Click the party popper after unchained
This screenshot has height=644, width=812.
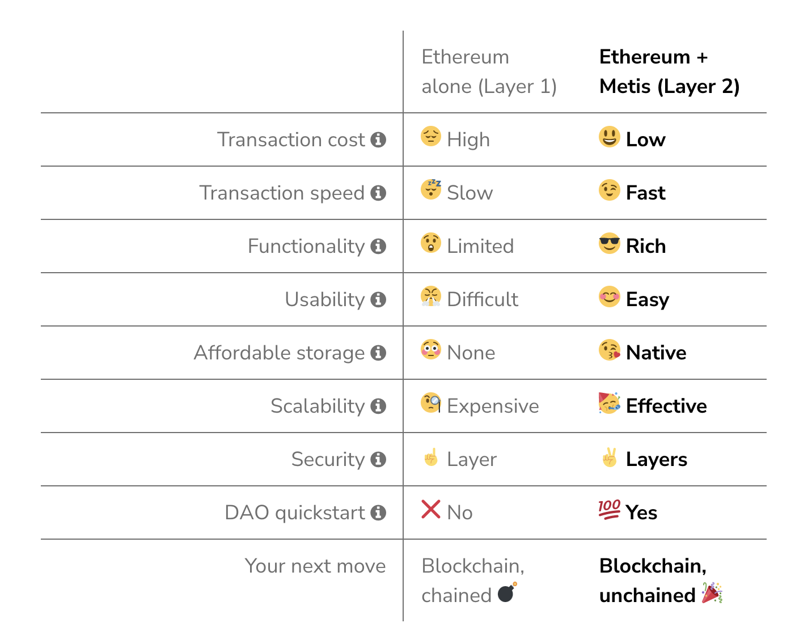coord(712,592)
